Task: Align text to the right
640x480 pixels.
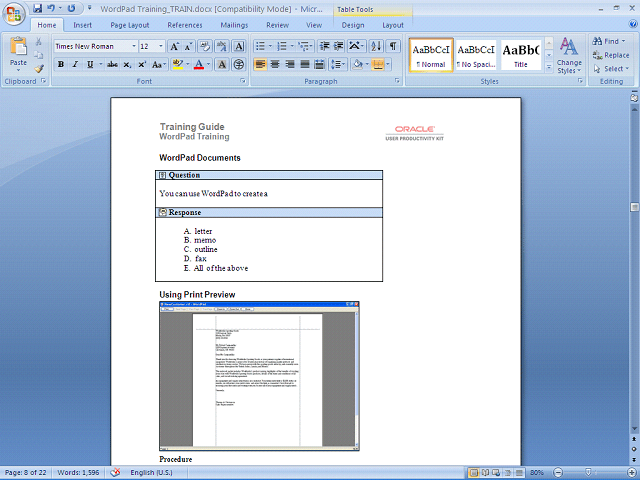Action: point(290,64)
